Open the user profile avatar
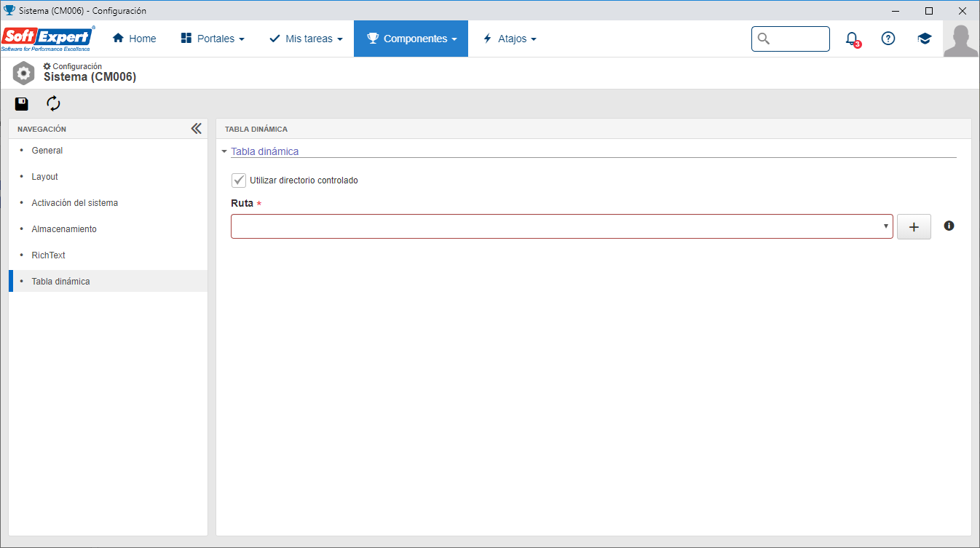 coord(961,39)
